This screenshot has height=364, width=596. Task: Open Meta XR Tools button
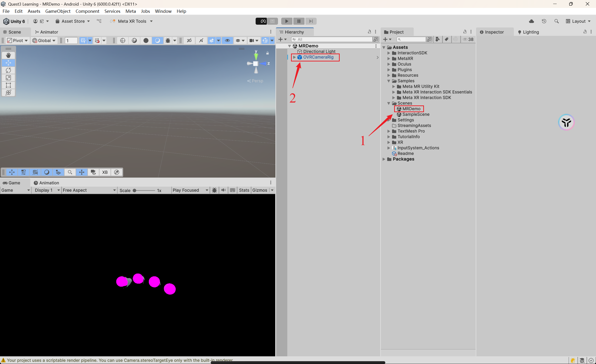coord(132,21)
